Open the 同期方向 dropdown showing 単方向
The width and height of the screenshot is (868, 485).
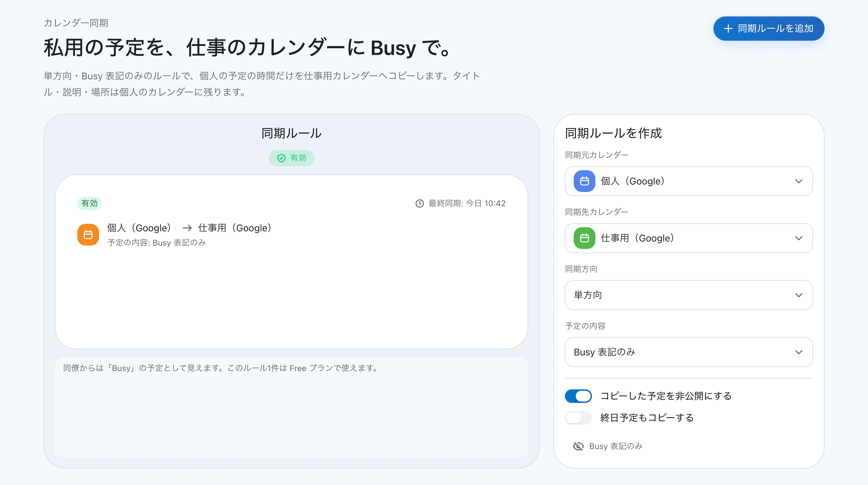(x=689, y=295)
